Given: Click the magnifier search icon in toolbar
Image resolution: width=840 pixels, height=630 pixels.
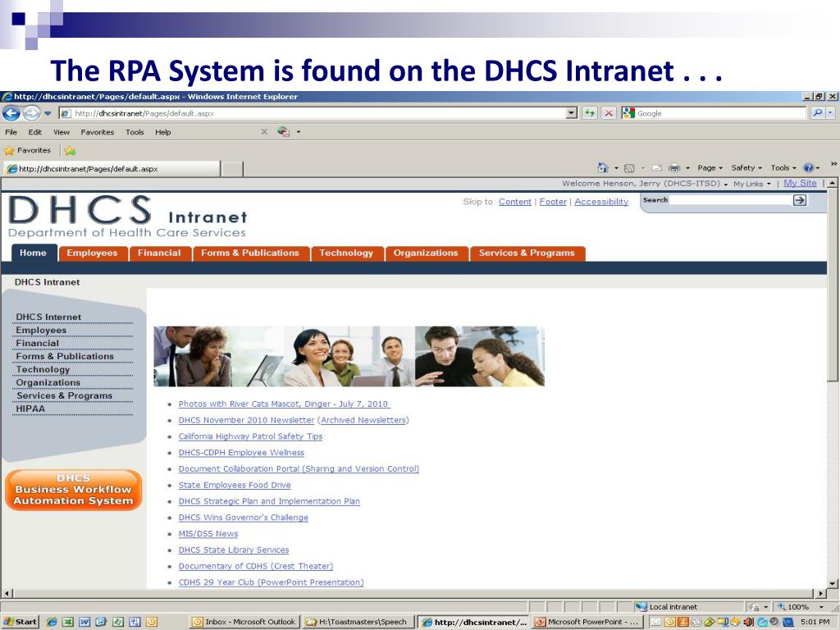Looking at the screenshot, I should point(817,113).
